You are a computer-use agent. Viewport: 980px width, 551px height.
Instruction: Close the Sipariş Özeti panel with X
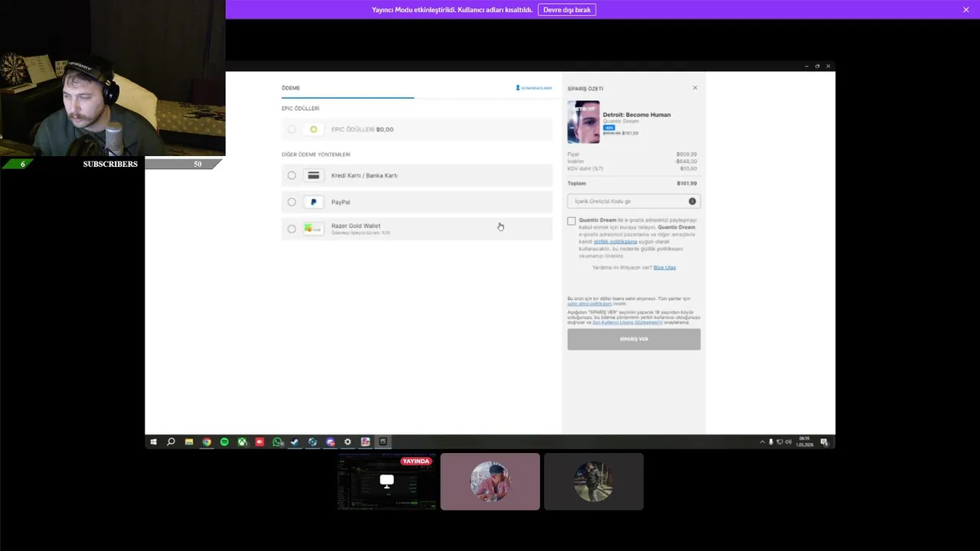(695, 88)
